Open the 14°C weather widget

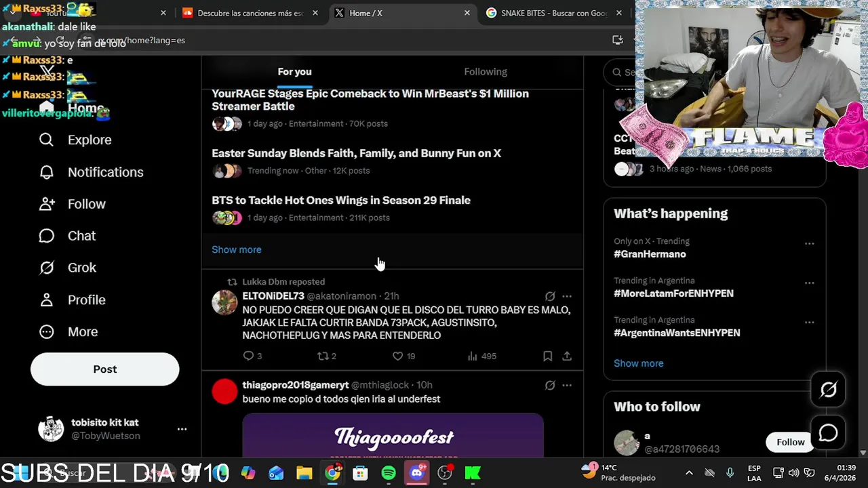tap(620, 472)
